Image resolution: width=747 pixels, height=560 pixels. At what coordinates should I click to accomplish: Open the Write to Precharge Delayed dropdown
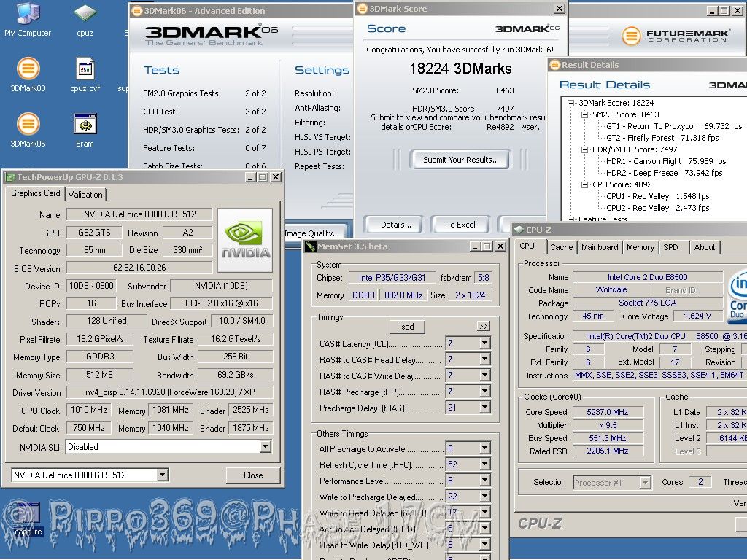[484, 497]
